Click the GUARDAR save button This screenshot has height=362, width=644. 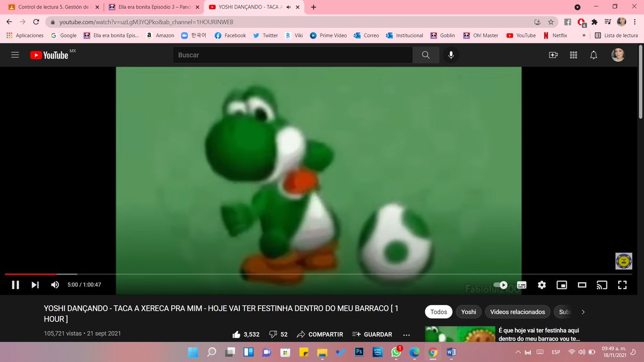click(x=372, y=334)
